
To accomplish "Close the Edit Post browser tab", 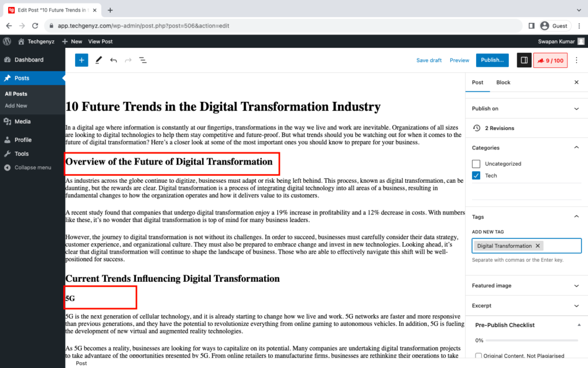I will [95, 10].
